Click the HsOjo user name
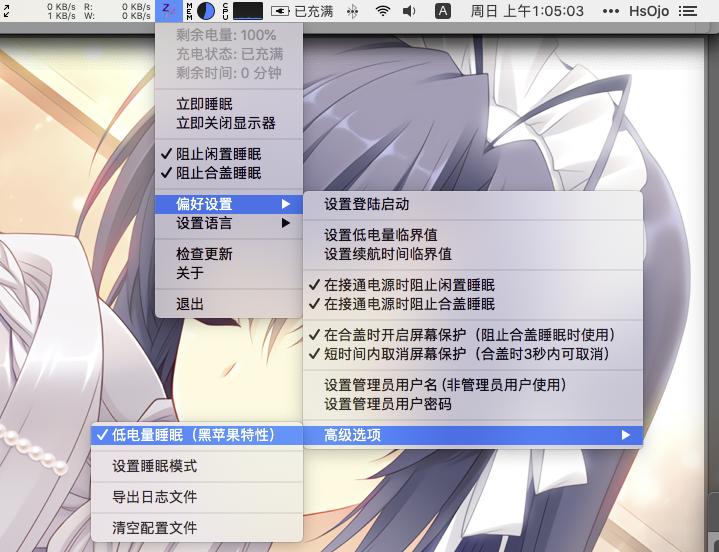This screenshot has height=552, width=719. pos(648,11)
